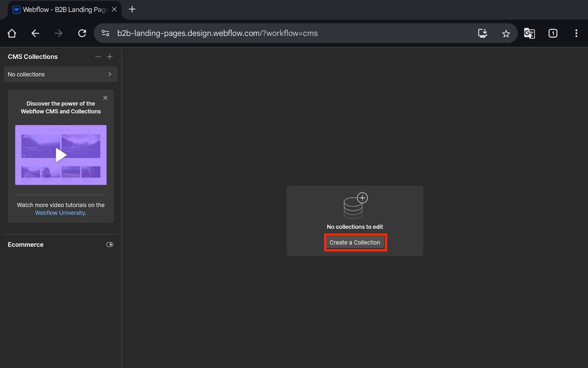This screenshot has height=368, width=588.
Task: Play the CMS tutorial video
Action: 61,155
